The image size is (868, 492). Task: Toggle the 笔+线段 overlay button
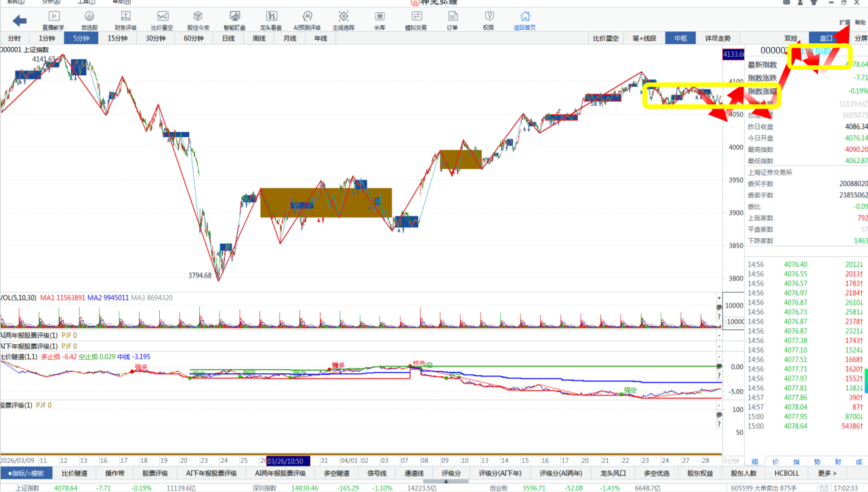tap(644, 39)
